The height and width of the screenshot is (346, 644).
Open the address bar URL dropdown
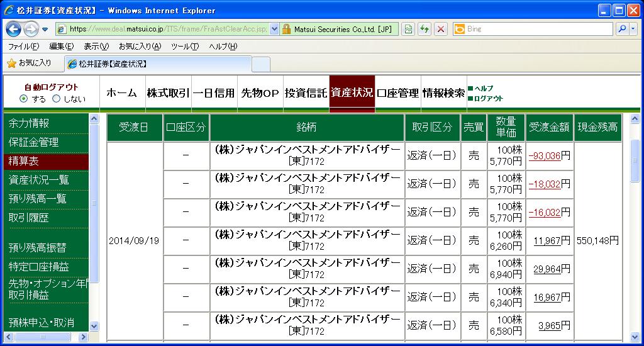click(274, 29)
